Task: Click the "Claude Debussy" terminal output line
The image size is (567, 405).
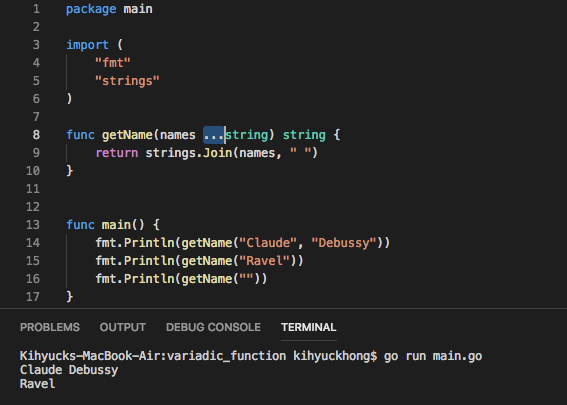Action: [69, 370]
